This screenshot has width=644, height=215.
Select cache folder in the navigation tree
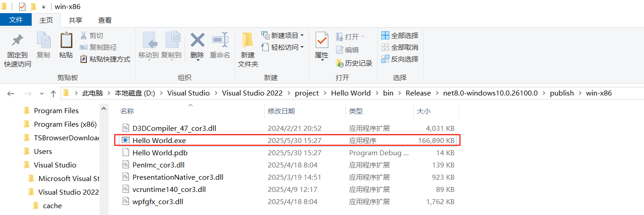[x=52, y=205]
